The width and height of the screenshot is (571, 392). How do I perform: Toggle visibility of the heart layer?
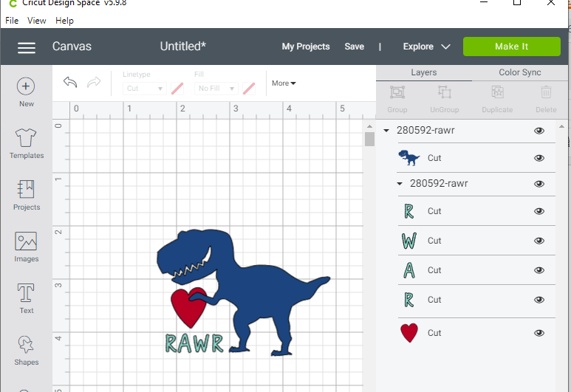coord(539,333)
